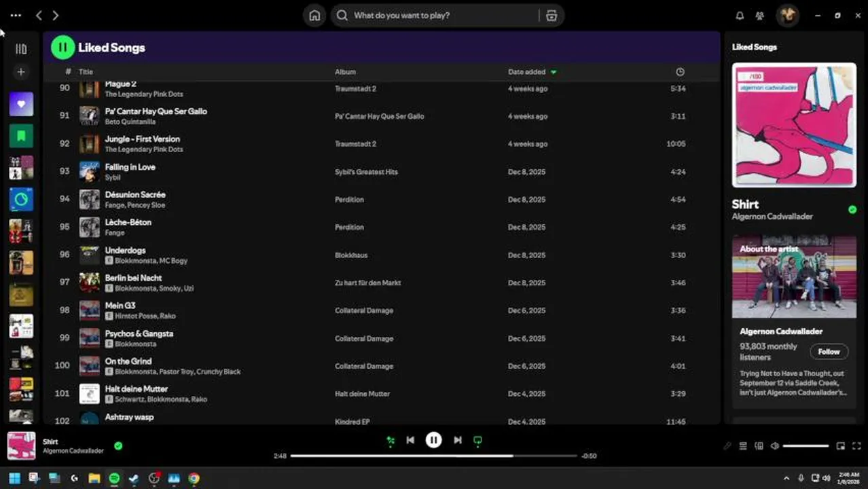868x489 pixels.
Task: Adjust the volume slider
Action: point(806,446)
